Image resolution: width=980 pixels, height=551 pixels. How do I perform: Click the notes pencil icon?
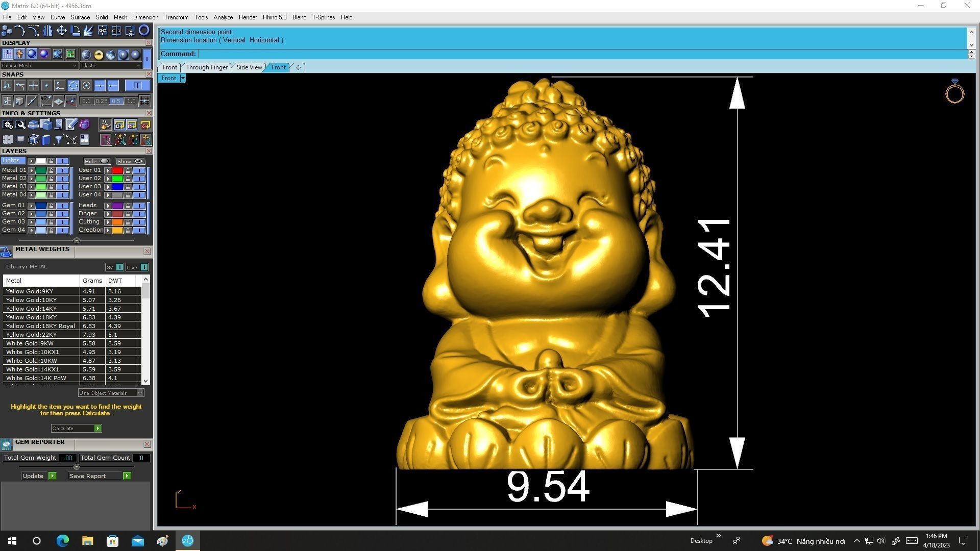[71, 124]
